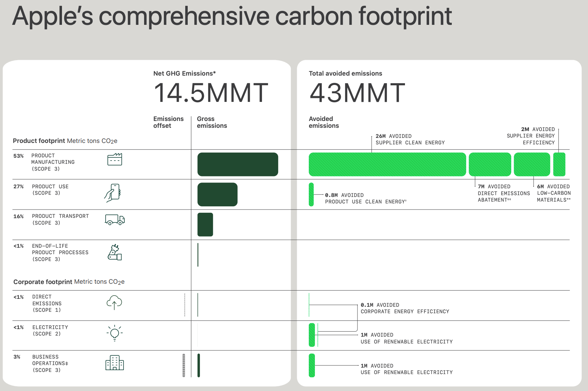Click the delivery truck icon for Product Transport
The image size is (588, 391).
point(115,220)
